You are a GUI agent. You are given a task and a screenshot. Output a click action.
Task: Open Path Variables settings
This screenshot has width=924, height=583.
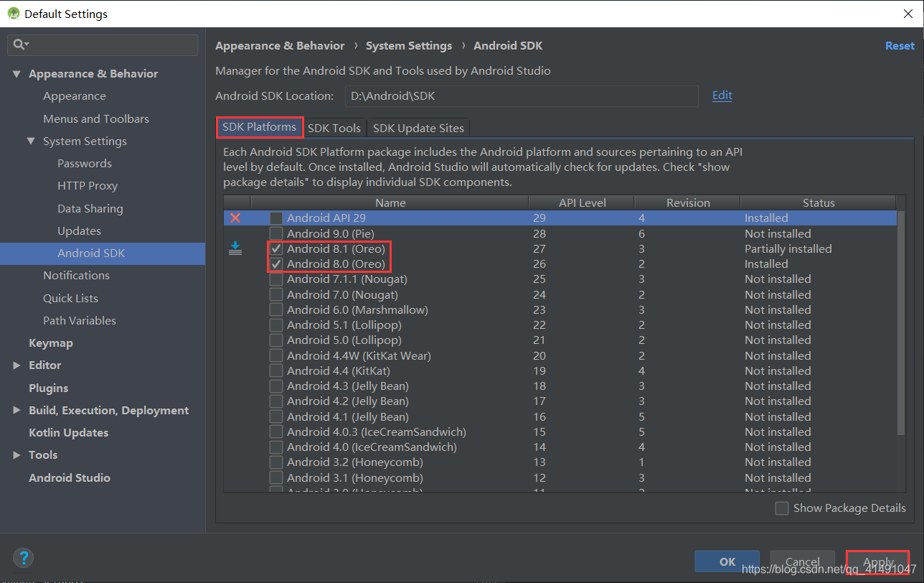(x=80, y=320)
